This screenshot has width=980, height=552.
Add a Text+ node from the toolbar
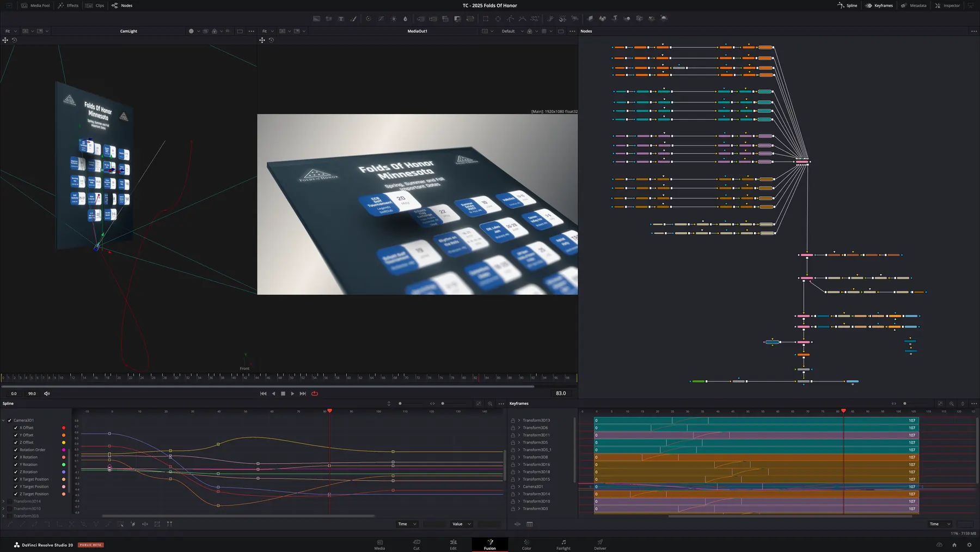click(341, 19)
